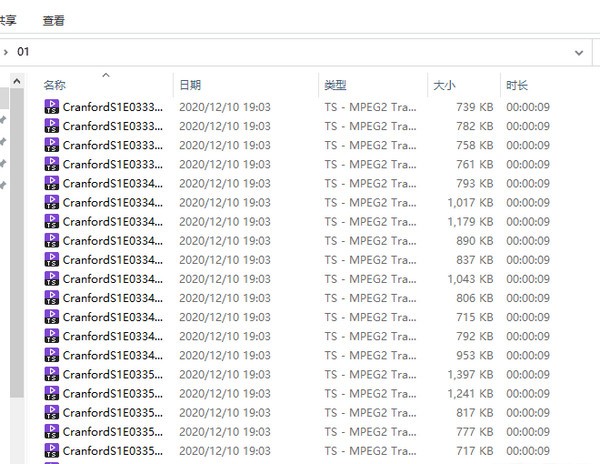The width and height of the screenshot is (600, 464).
Task: Click the 890 KB size cell
Action: 474,241
